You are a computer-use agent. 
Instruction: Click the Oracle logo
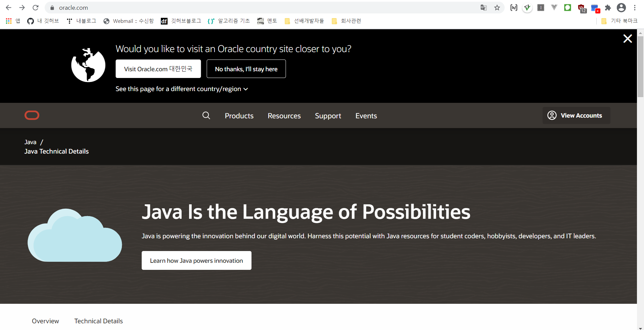pos(32,115)
